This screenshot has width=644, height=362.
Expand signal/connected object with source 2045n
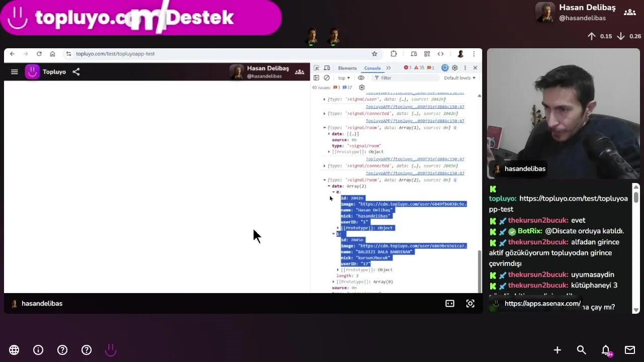[325, 166]
